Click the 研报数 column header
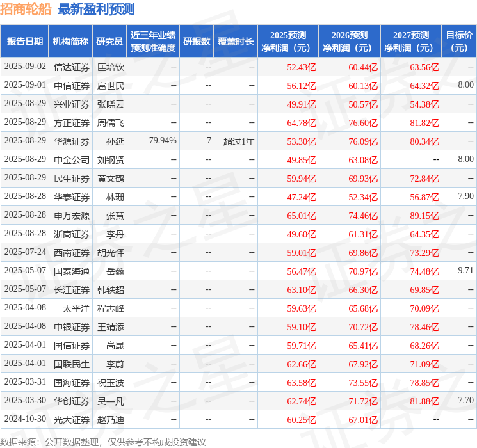The width and height of the screenshot is (477, 448). [x=197, y=42]
